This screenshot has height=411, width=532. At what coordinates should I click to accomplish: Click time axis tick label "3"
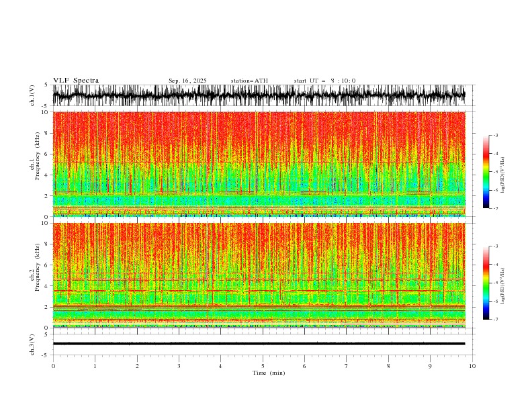[x=179, y=366]
